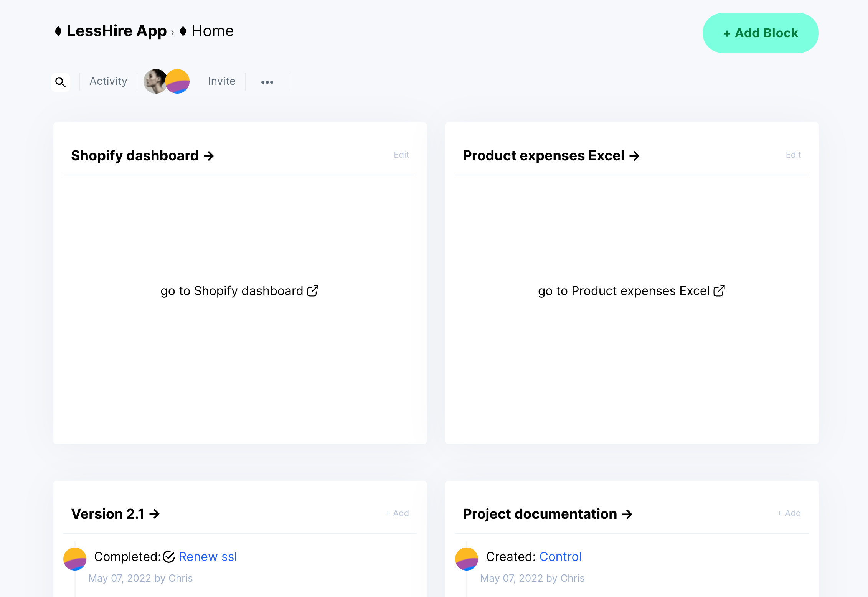Open the Activity tab
Screen dimensions: 868x597
tap(108, 81)
